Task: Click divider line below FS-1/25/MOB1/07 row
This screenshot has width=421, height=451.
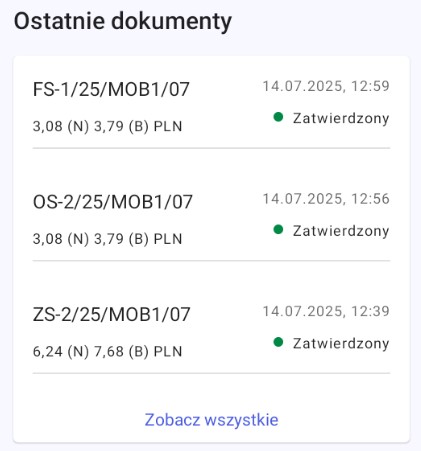Action: [211, 148]
